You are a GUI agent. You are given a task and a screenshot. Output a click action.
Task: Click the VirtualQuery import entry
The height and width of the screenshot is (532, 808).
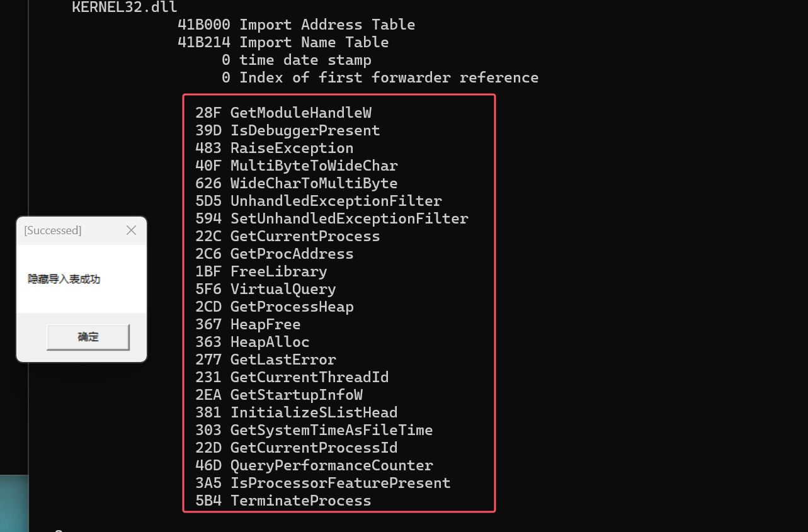266,289
